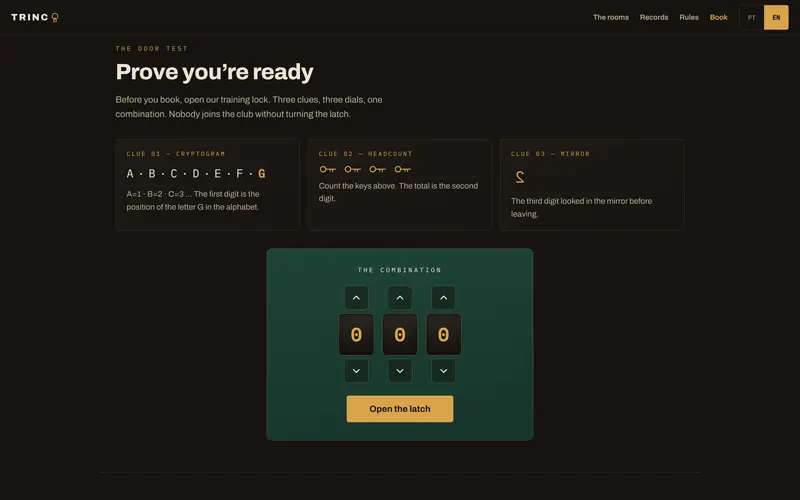
Task: Increase the third dial with up chevron
Action: coord(443,297)
